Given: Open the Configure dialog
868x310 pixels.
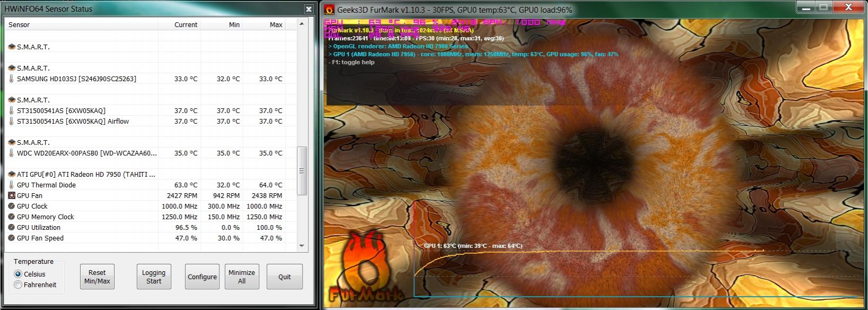Looking at the screenshot, I should point(202,277).
